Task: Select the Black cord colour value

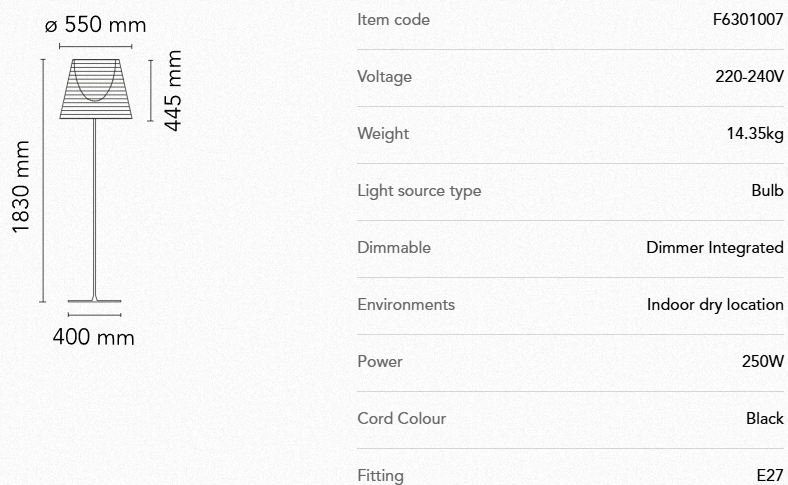Action: tap(764, 419)
